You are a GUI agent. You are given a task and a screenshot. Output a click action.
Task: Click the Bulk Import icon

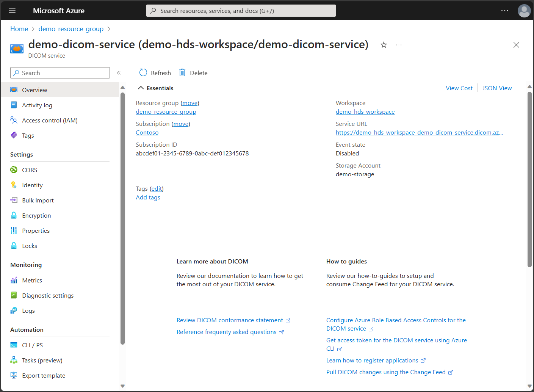coord(14,200)
